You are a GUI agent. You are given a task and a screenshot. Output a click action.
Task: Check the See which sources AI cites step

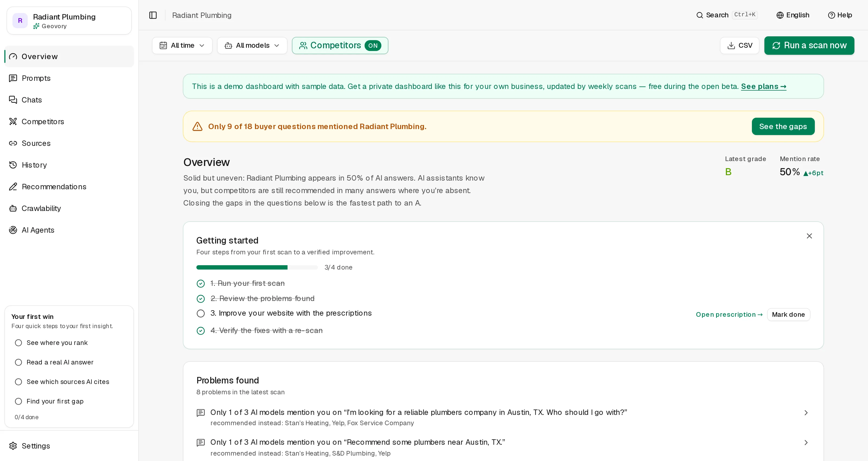coord(18,382)
